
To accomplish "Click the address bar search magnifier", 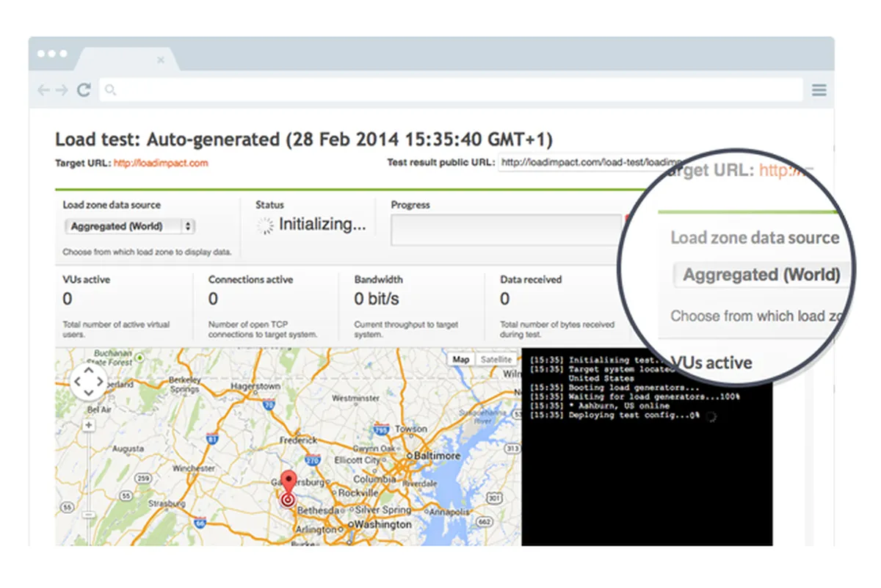I will pos(111,90).
